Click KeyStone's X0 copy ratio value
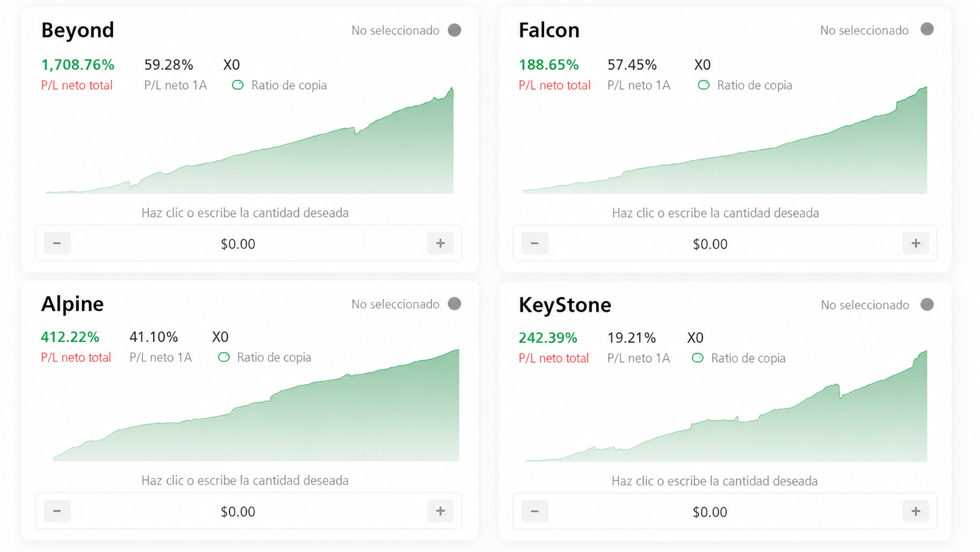This screenshot has width=980, height=552. tap(695, 338)
